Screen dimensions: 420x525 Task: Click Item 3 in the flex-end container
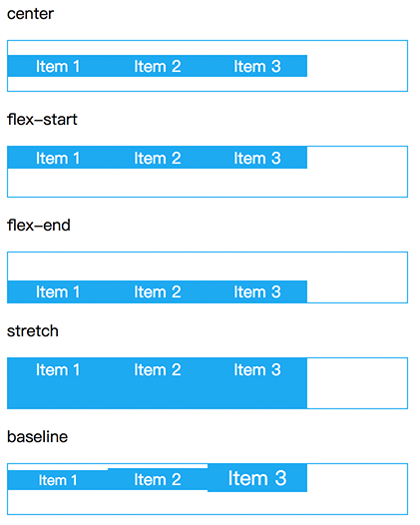257,291
